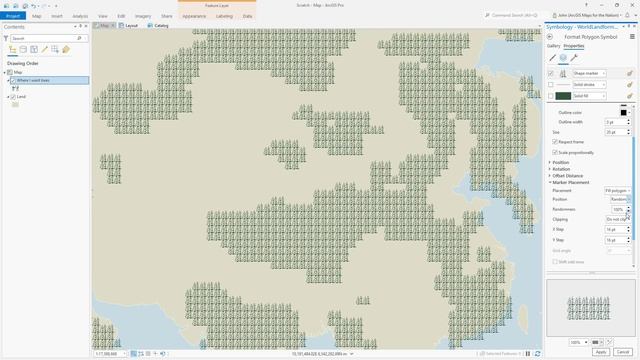
Task: Select List By Drawing Order icon in Contents
Action: pos(13,49)
